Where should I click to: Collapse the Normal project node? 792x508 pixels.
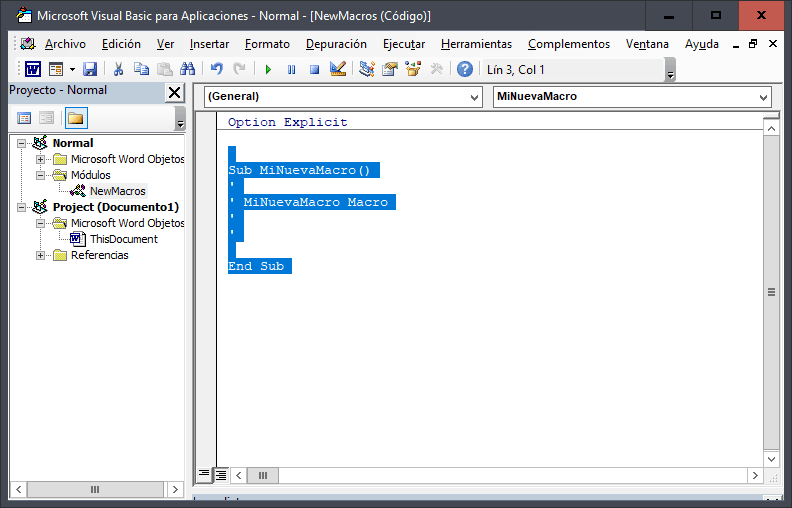click(21, 143)
